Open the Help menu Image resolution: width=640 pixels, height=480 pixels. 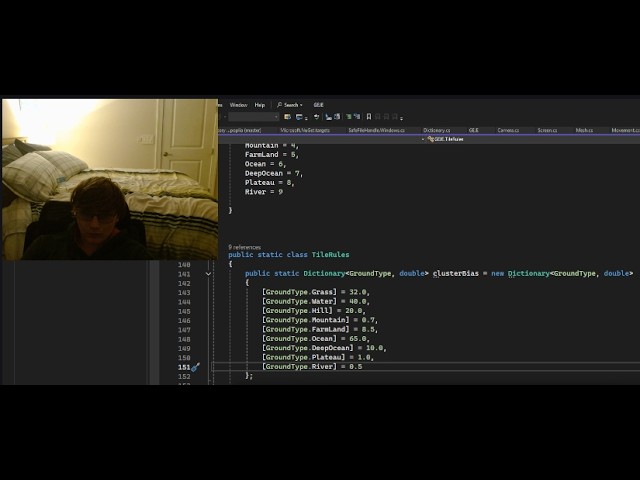point(260,105)
